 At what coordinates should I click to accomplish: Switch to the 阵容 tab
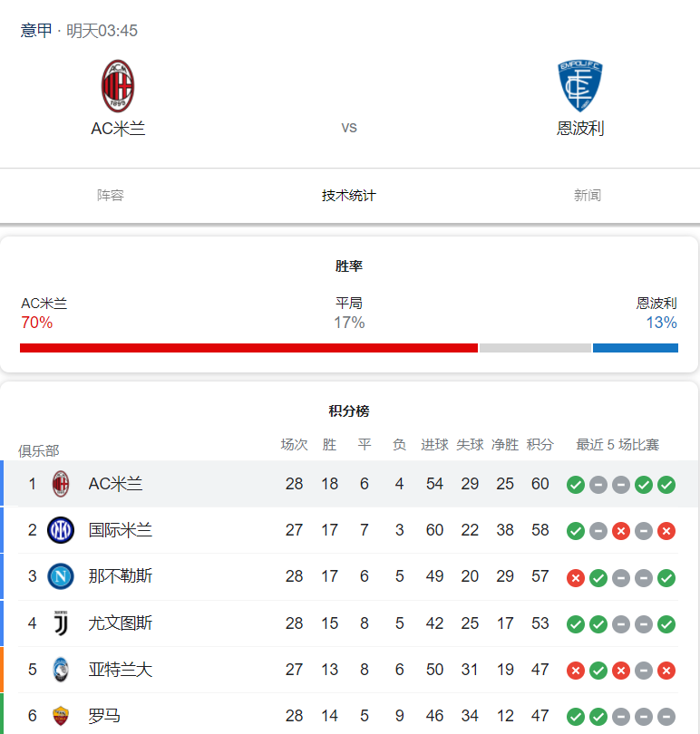tap(111, 196)
